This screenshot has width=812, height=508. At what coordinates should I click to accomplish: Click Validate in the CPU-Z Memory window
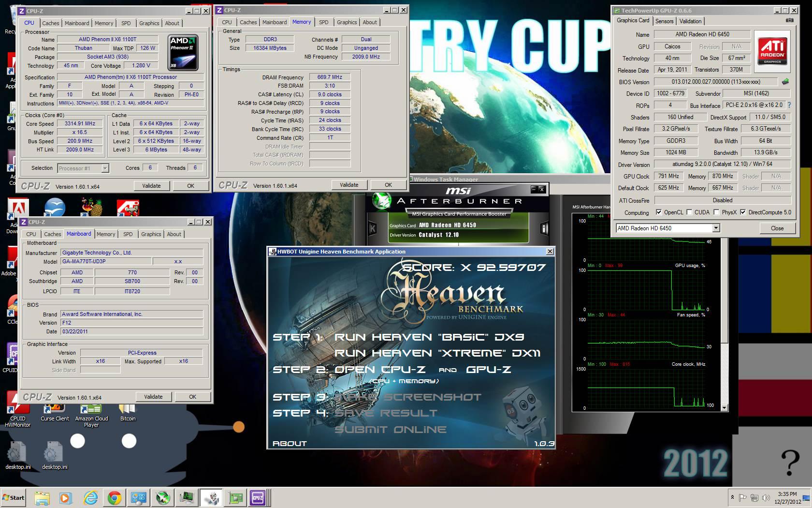pyautogui.click(x=349, y=185)
